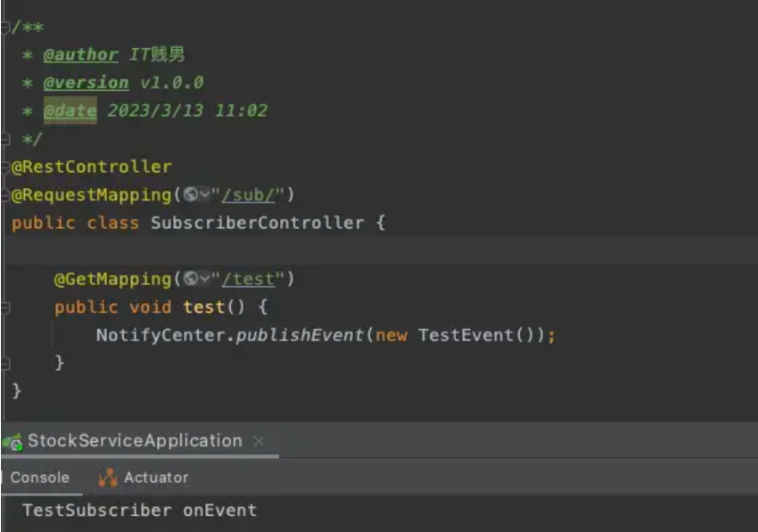The height and width of the screenshot is (532, 758).
Task: Open the chevron dropdown before "/sub/"
Action: pyautogui.click(x=204, y=194)
